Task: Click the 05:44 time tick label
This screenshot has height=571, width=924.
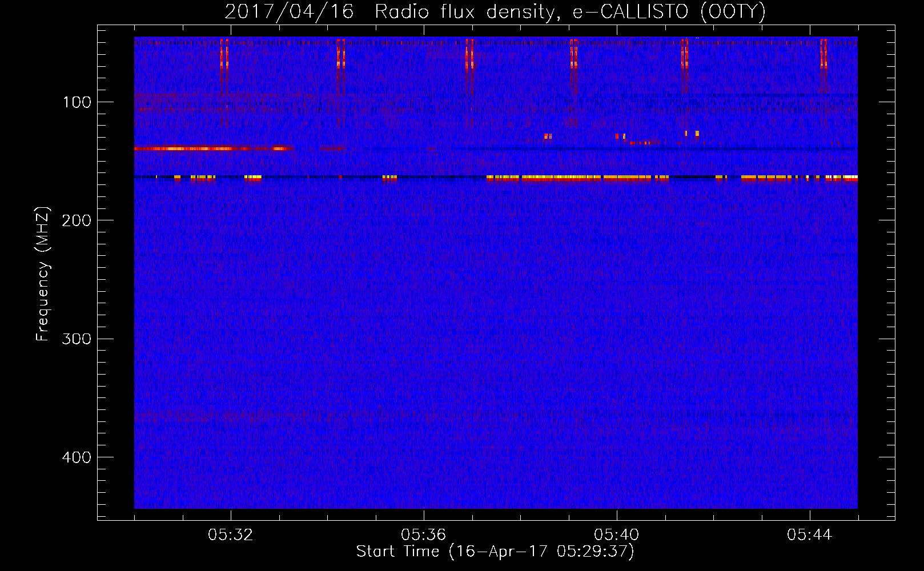Action: pyautogui.click(x=810, y=535)
